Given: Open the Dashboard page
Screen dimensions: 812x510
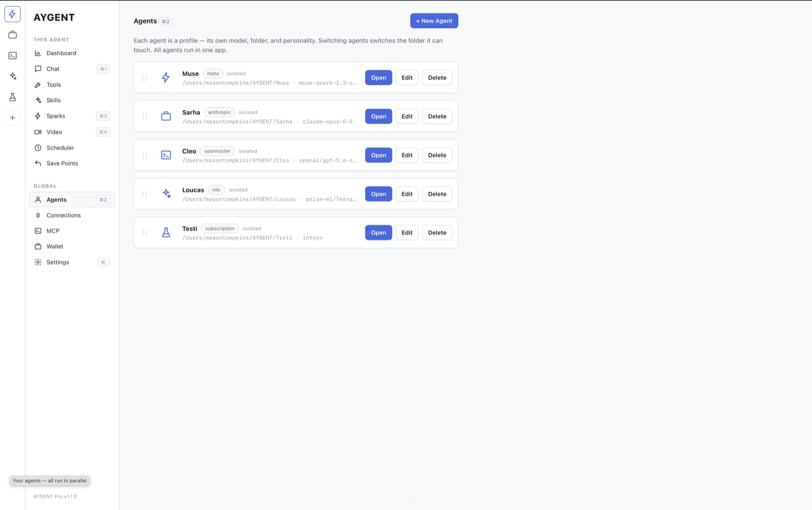Looking at the screenshot, I should (x=72, y=53).
